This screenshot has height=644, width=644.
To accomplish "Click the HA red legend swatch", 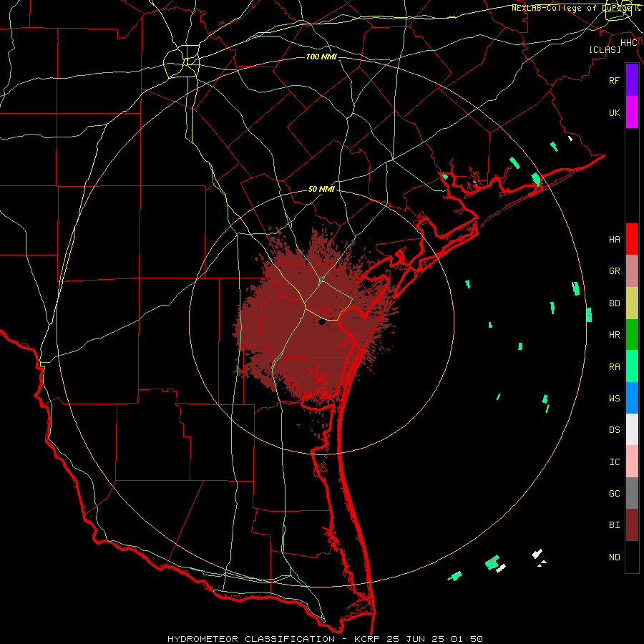I will pyautogui.click(x=632, y=239).
